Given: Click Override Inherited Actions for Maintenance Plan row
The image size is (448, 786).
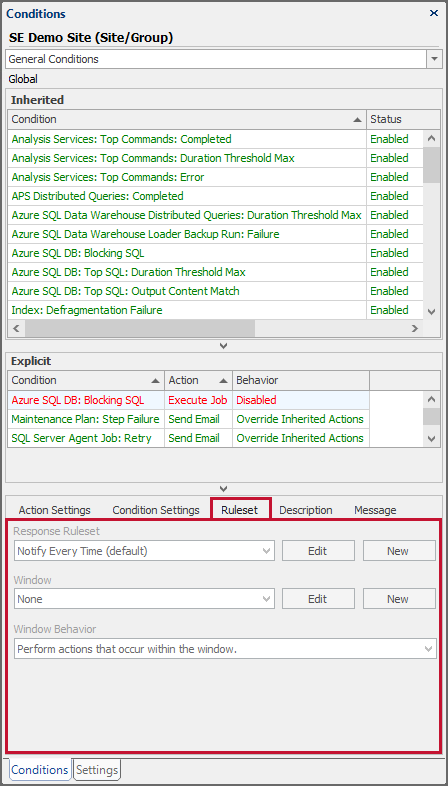Looking at the screenshot, I should 301,419.
